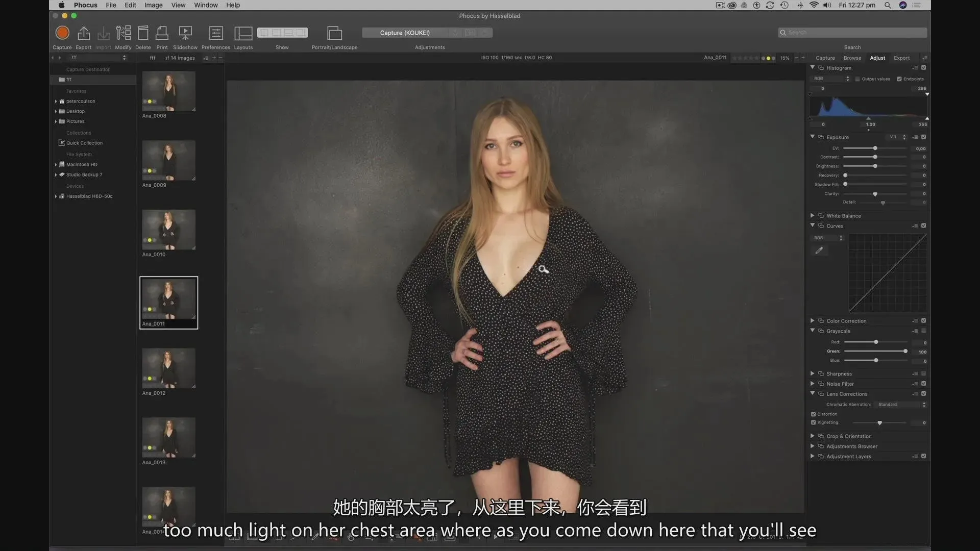This screenshot has height=551, width=980.
Task: Open the Print tool
Action: [x=162, y=33]
